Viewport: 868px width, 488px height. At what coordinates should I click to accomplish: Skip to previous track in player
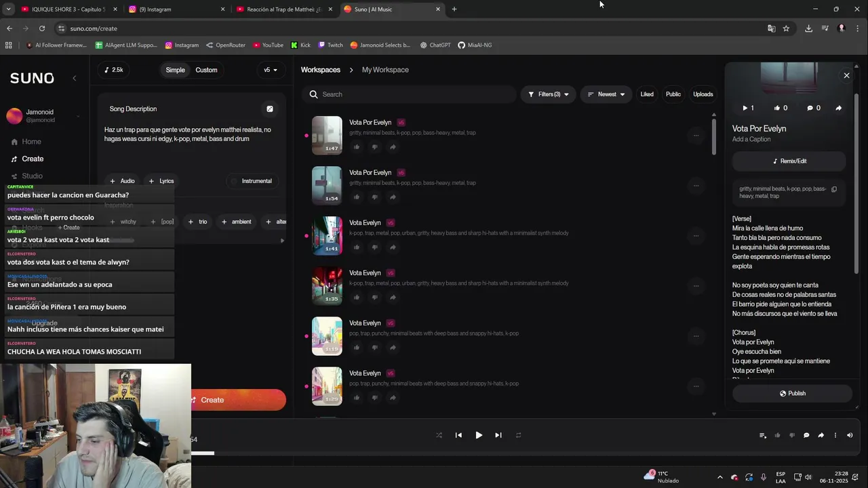458,435
